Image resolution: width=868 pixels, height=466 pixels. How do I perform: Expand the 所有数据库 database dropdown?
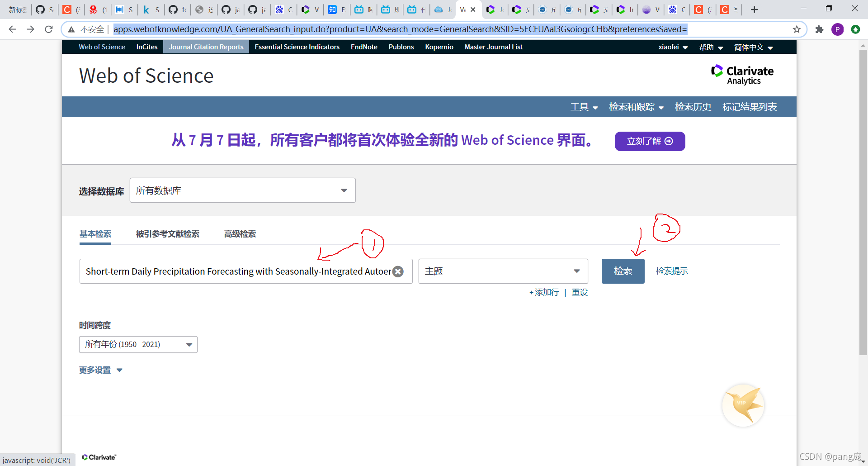point(243,190)
